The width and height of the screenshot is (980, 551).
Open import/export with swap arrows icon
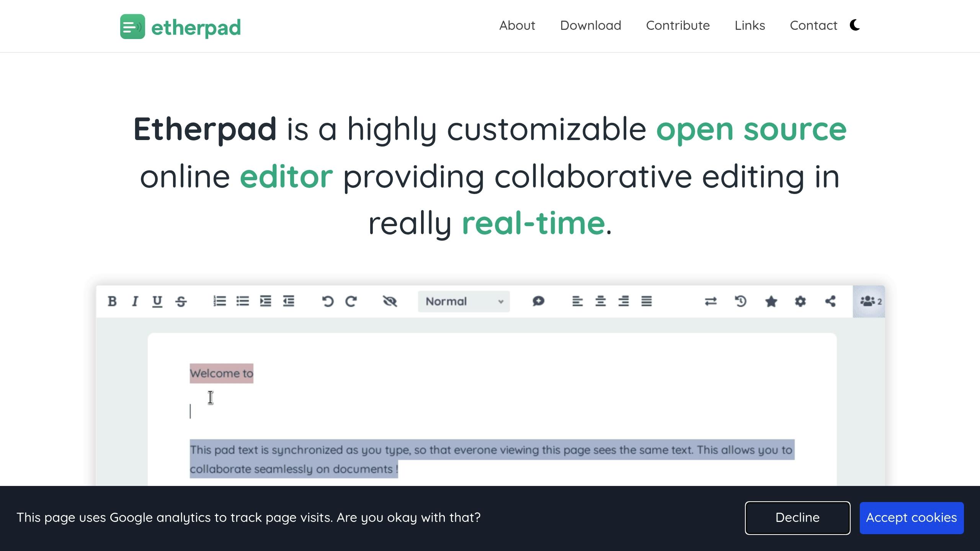click(x=711, y=302)
